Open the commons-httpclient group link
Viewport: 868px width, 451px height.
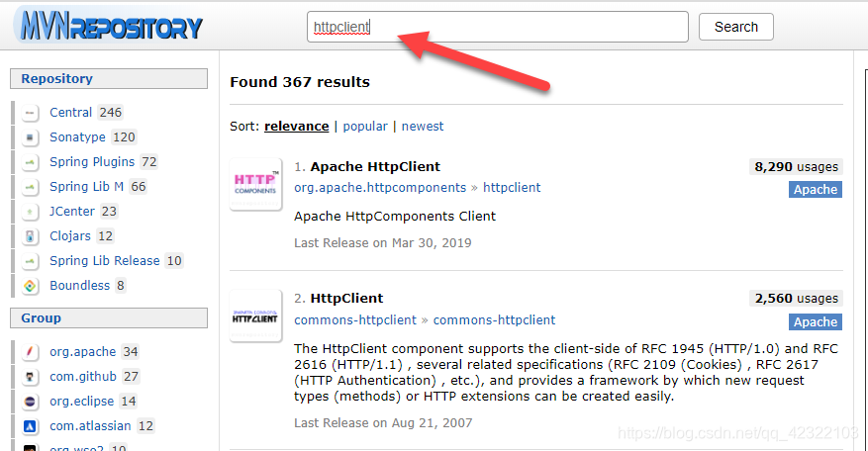(355, 319)
